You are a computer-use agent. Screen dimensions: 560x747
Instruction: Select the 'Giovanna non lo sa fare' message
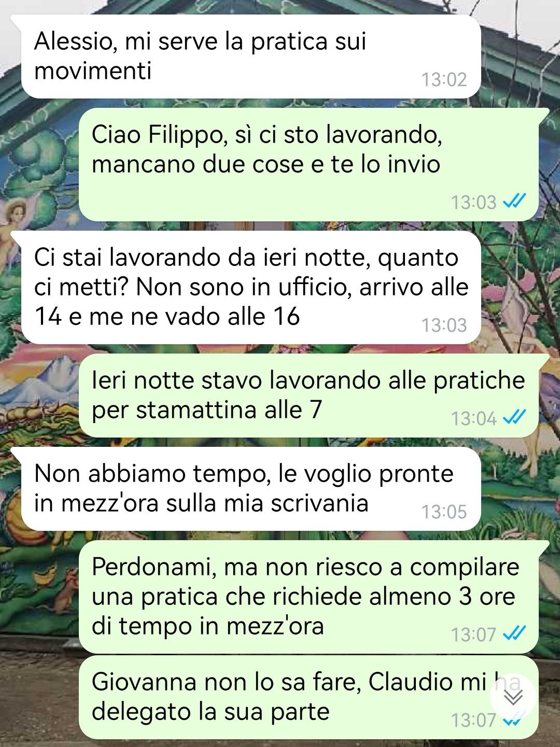click(308, 697)
